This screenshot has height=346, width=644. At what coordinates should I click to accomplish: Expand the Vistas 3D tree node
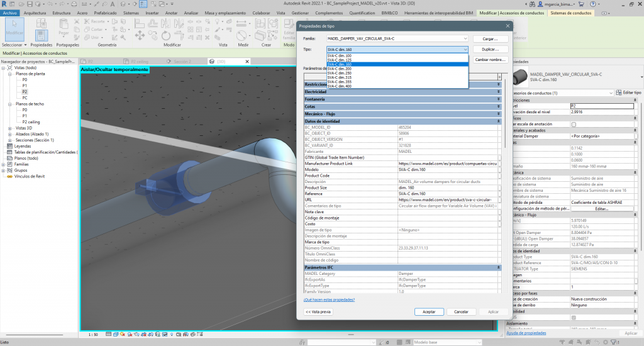click(9, 128)
